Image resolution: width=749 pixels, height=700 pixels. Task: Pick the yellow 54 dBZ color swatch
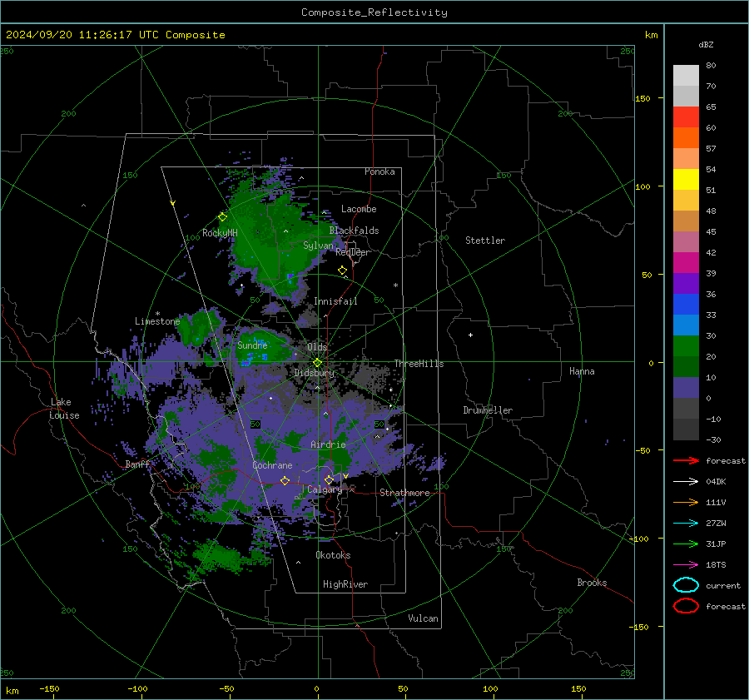click(x=686, y=180)
